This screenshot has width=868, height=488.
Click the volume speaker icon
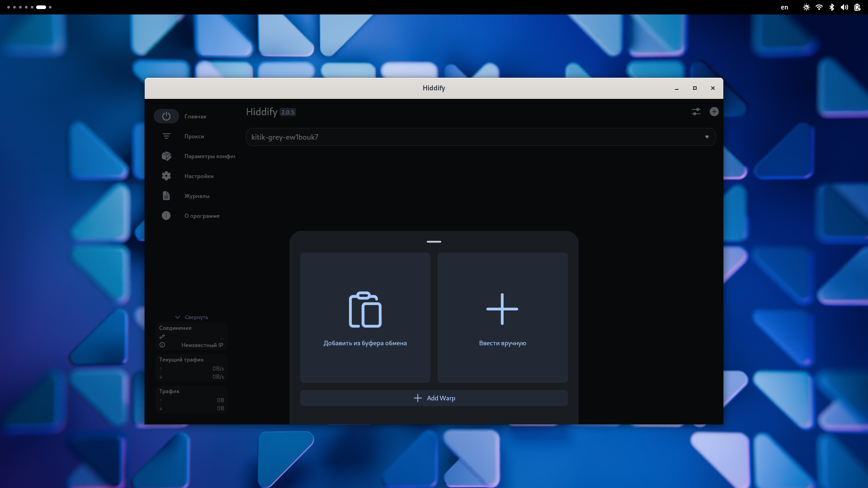[x=844, y=7]
